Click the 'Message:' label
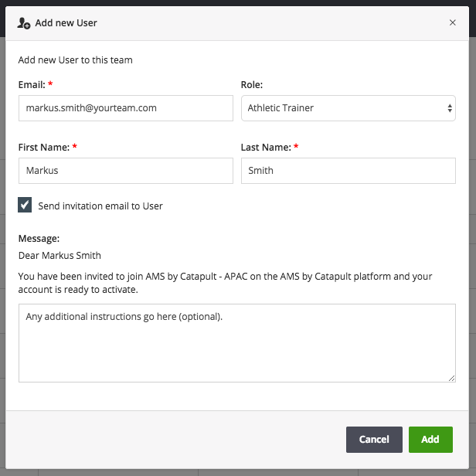 point(39,239)
